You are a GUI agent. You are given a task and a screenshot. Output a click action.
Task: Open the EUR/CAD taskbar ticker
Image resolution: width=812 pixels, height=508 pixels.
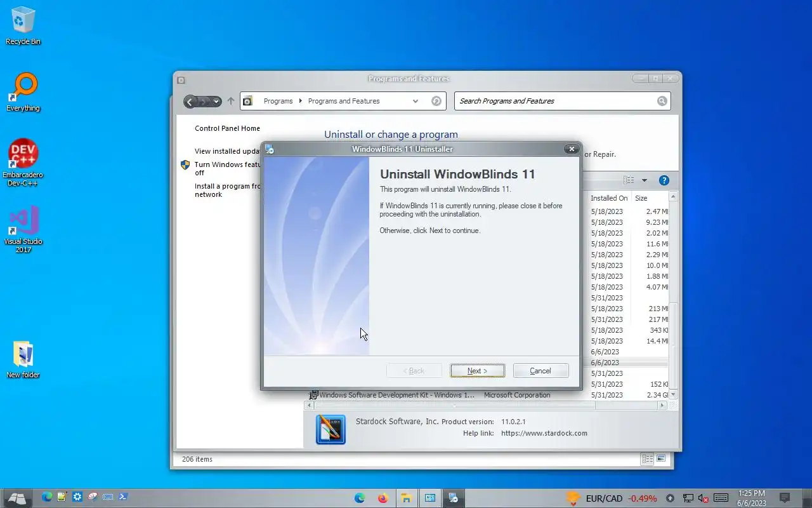tap(612, 498)
